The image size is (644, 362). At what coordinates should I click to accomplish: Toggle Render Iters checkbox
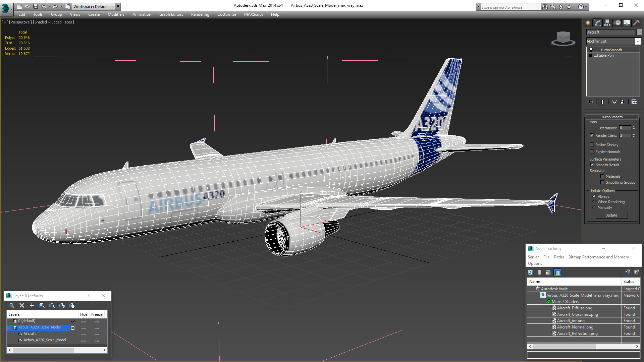pyautogui.click(x=592, y=135)
